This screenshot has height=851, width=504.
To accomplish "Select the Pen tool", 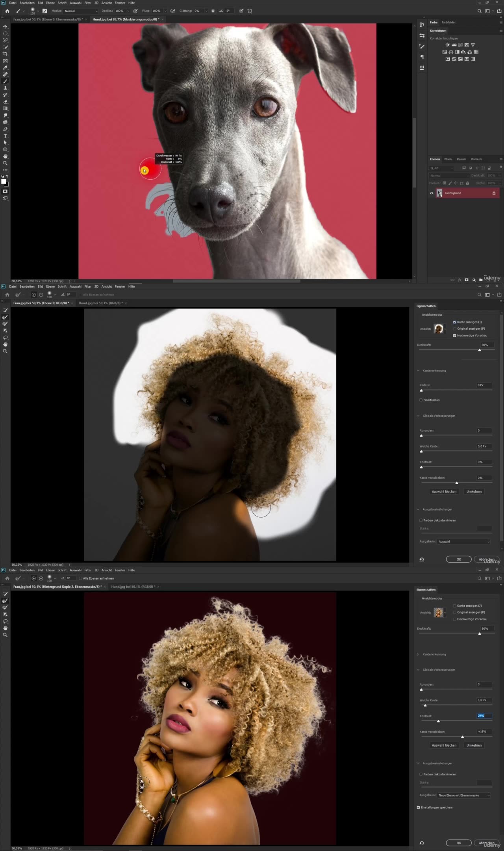I will point(5,129).
